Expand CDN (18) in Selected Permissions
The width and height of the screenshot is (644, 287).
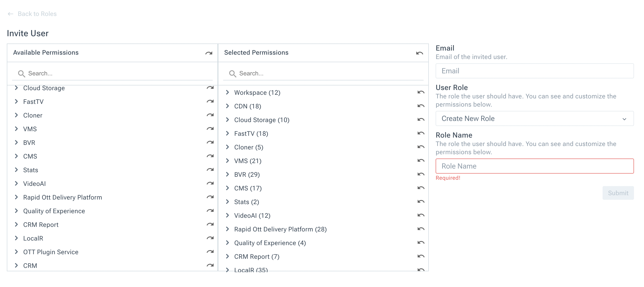227,106
